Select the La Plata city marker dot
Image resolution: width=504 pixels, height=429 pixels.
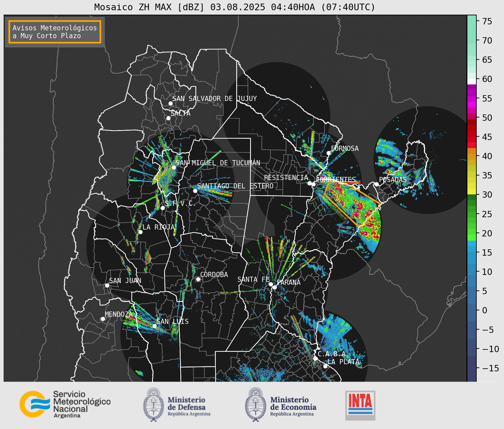coord(325,366)
